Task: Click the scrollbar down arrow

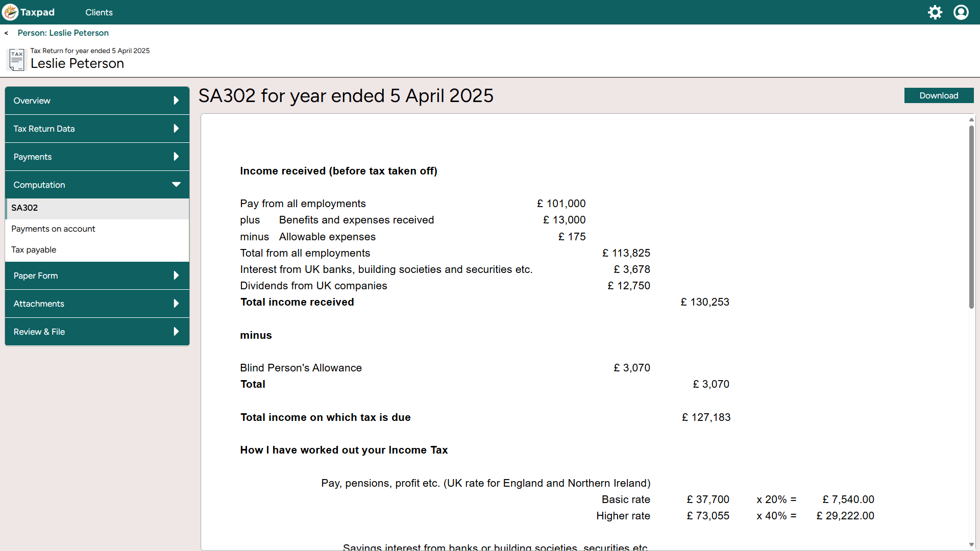Action: (971, 544)
